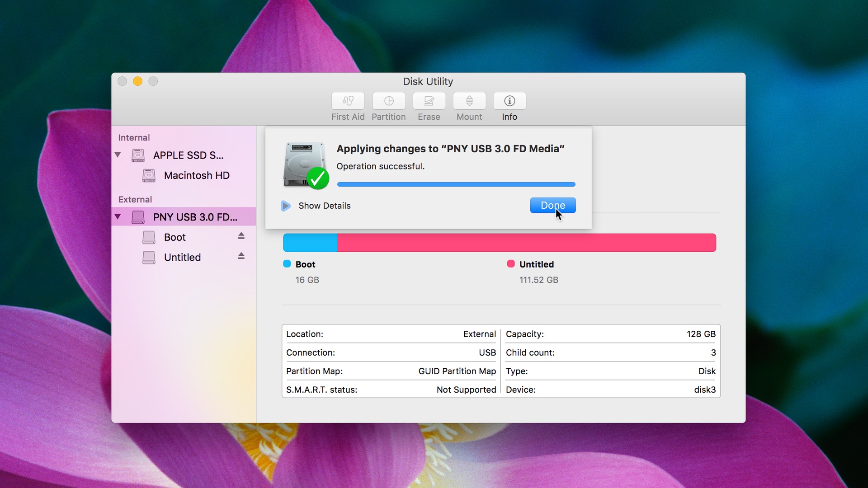Collapse the PNY USB 3.0 FD tree
Screen dimensions: 868x488
click(118, 216)
